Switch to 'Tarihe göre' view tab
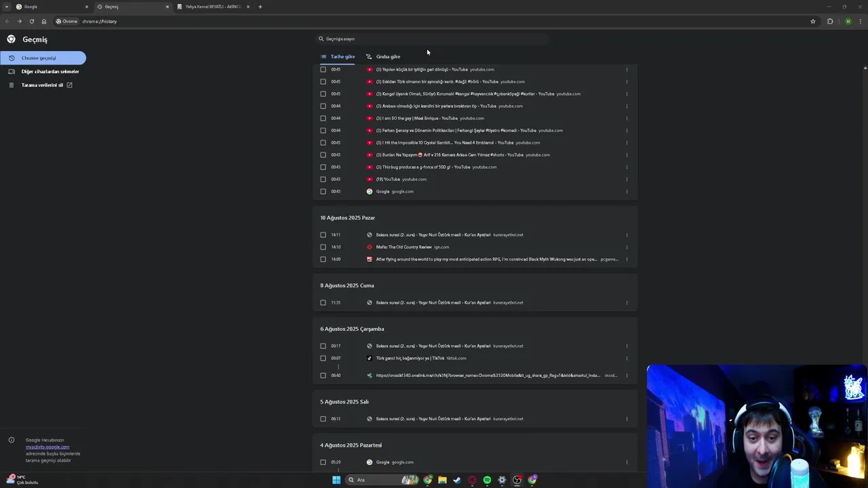Viewport: 868px width, 488px height. (338, 56)
